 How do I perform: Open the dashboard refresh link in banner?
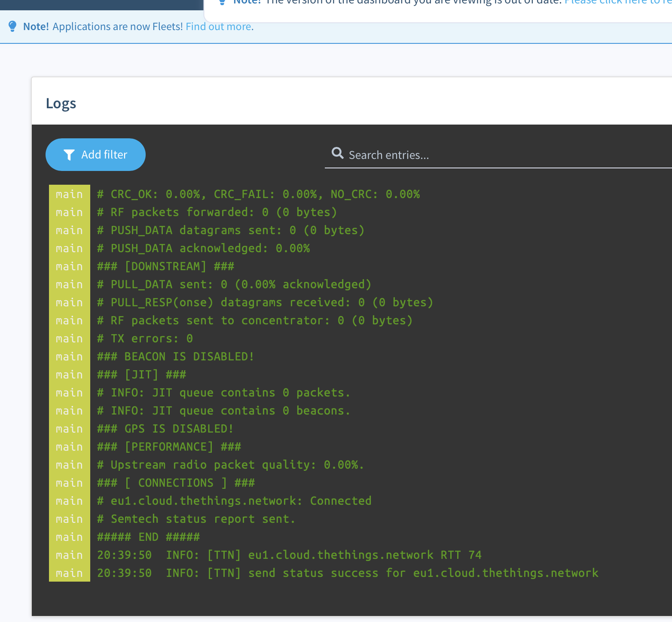click(618, 2)
